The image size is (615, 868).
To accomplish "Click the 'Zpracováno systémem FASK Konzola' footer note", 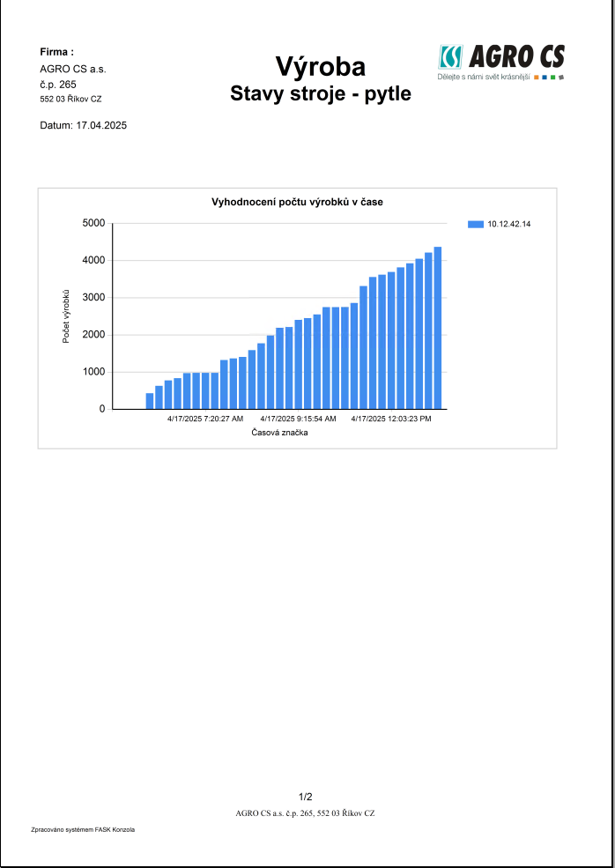I will tap(83, 830).
